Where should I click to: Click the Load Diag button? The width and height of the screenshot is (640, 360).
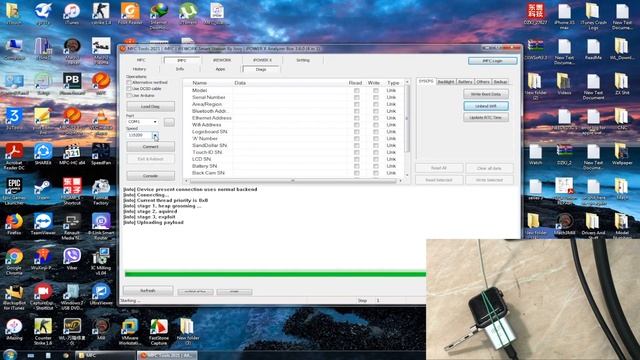click(150, 107)
